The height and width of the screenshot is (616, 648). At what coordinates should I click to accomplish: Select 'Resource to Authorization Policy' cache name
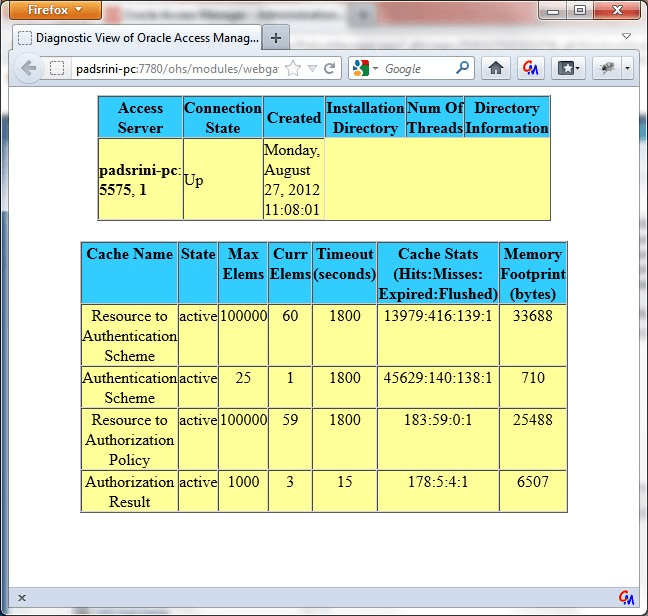click(x=129, y=439)
